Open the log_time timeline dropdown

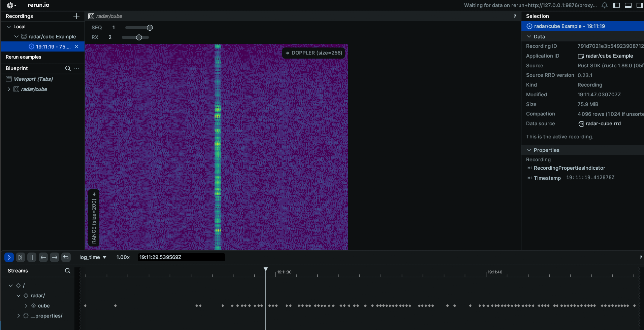click(93, 257)
